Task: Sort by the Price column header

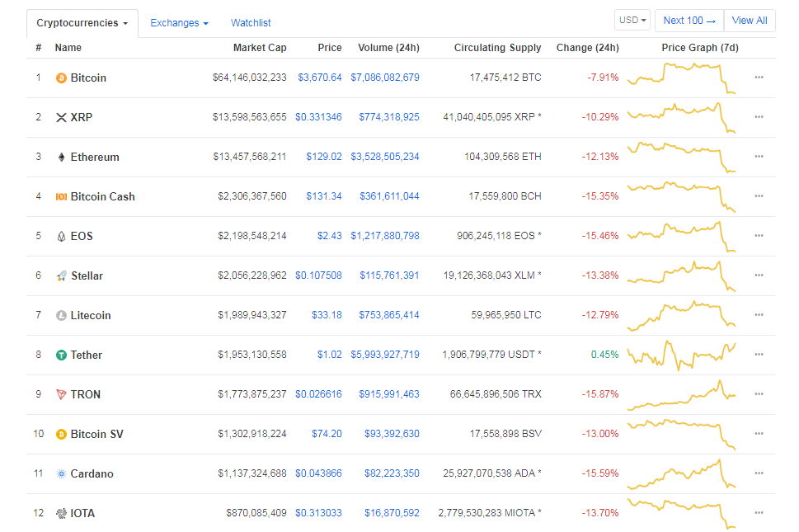Action: (330, 48)
